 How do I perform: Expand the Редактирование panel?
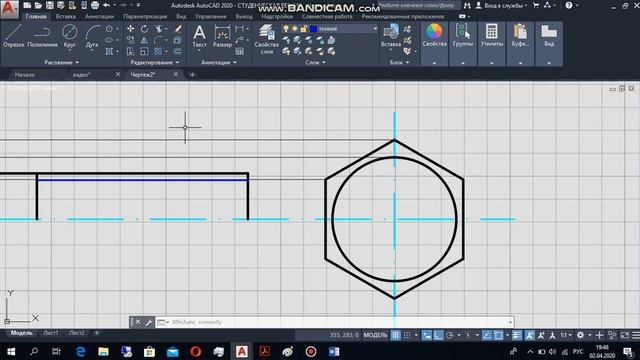click(x=155, y=62)
